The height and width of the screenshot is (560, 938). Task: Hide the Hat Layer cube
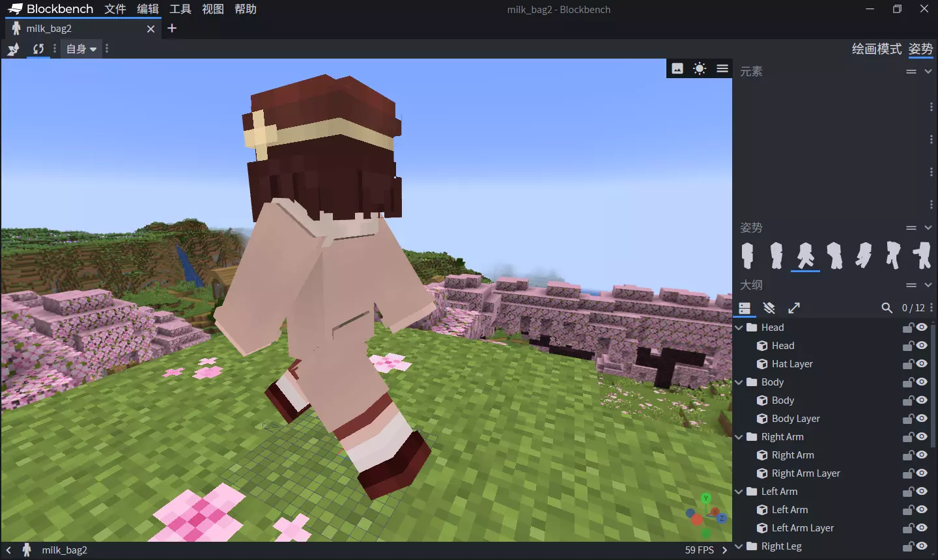pos(922,364)
